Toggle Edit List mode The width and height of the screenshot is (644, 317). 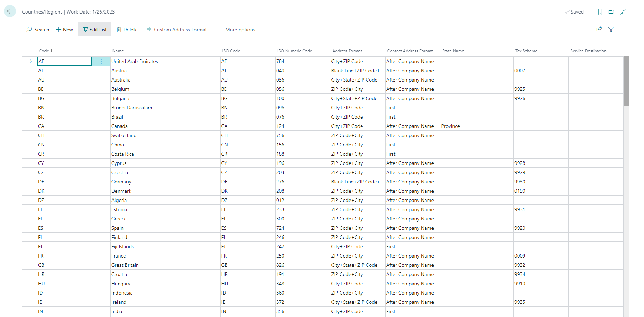95,30
